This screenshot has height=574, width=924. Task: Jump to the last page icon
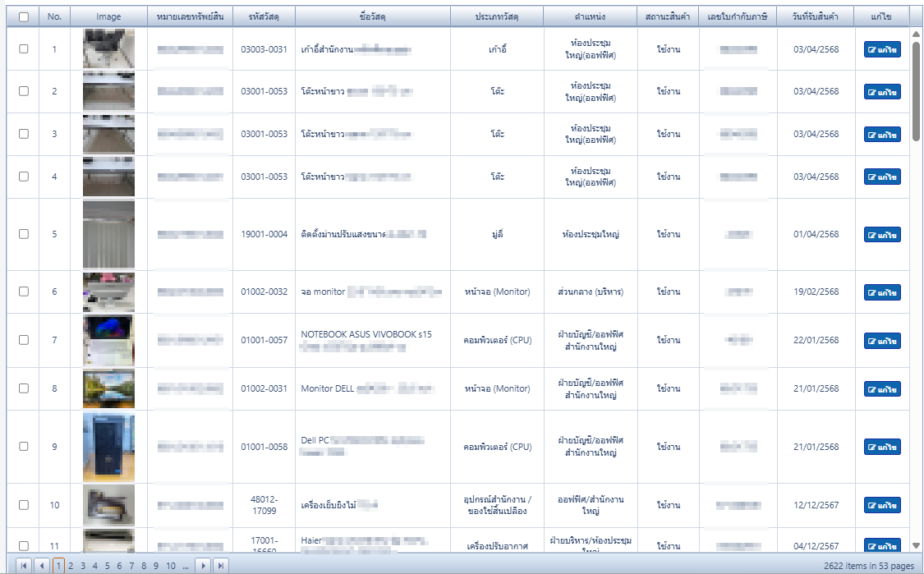tap(218, 565)
